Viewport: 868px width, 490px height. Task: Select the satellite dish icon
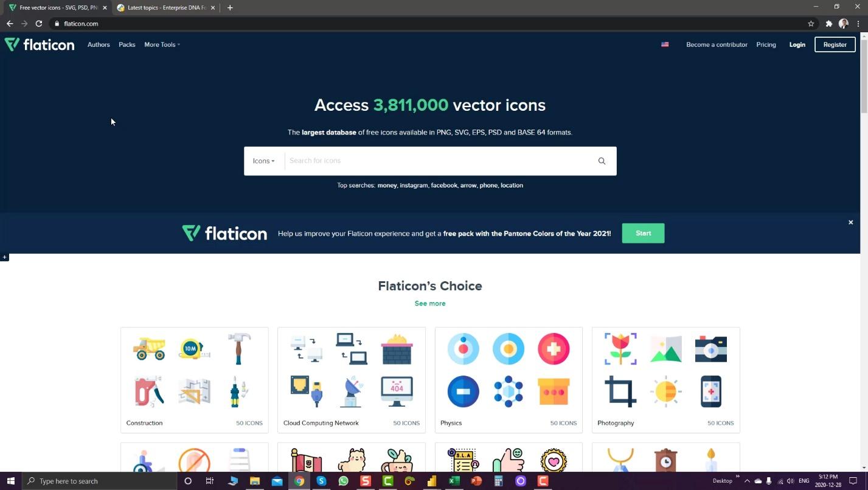pyautogui.click(x=352, y=391)
